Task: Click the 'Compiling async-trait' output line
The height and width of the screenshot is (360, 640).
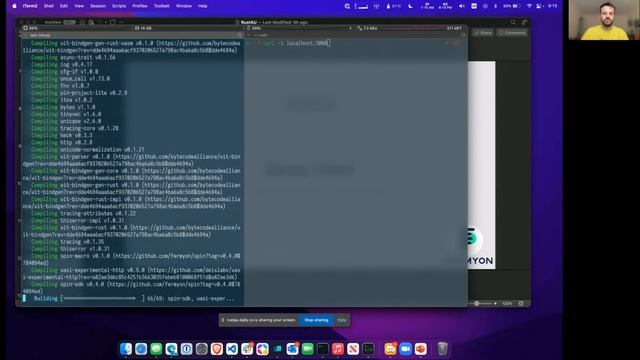Action: (73, 57)
